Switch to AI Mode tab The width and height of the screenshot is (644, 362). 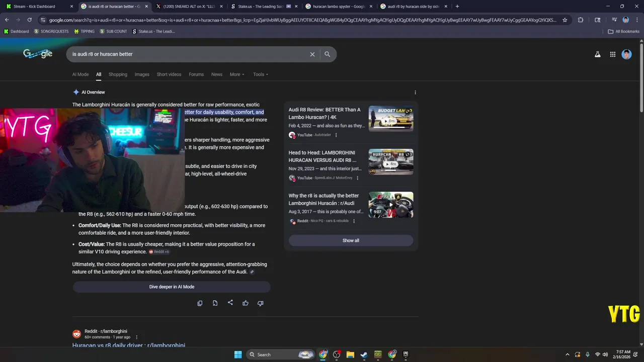(80, 74)
